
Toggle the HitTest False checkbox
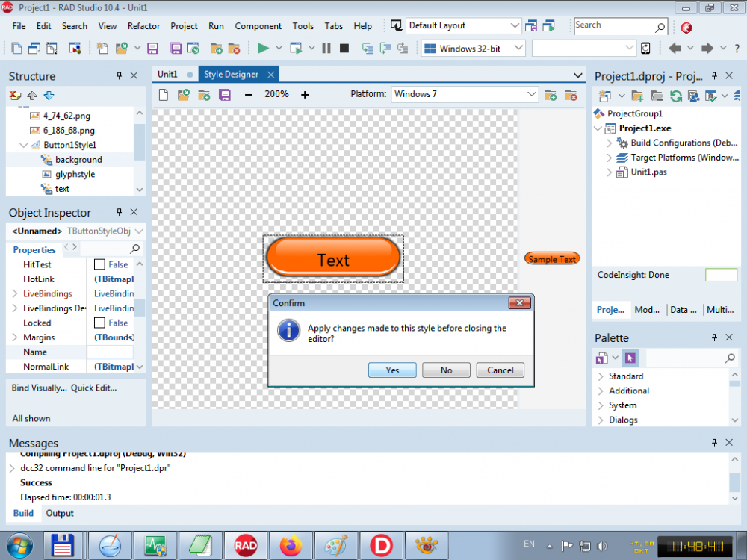99,264
